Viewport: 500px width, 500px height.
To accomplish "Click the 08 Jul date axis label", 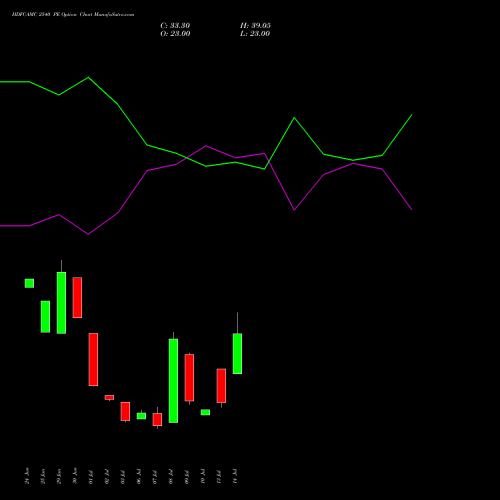I will point(171,476).
